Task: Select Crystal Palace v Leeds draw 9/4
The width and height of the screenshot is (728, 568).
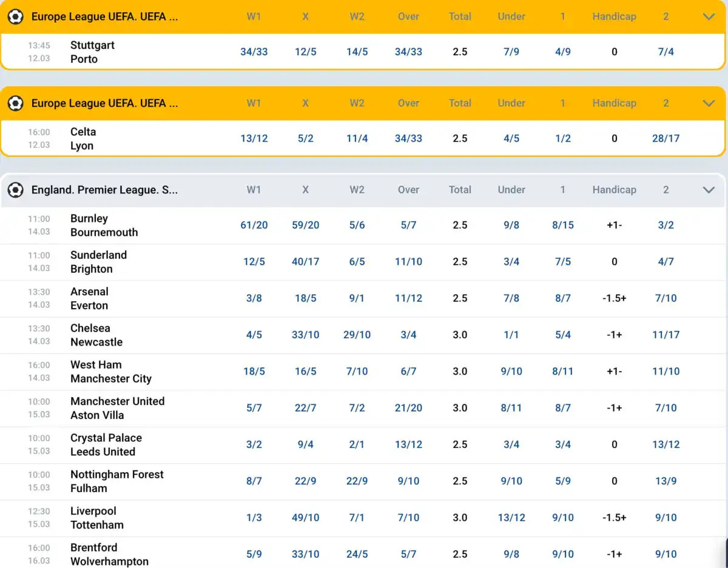Action: [x=305, y=444]
